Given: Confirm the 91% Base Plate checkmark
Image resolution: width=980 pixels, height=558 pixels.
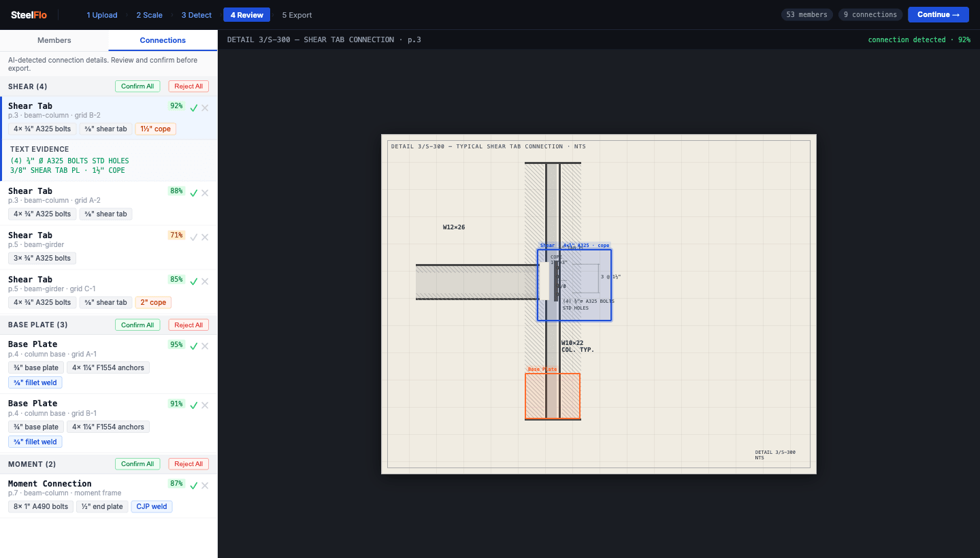Looking at the screenshot, I should point(194,405).
